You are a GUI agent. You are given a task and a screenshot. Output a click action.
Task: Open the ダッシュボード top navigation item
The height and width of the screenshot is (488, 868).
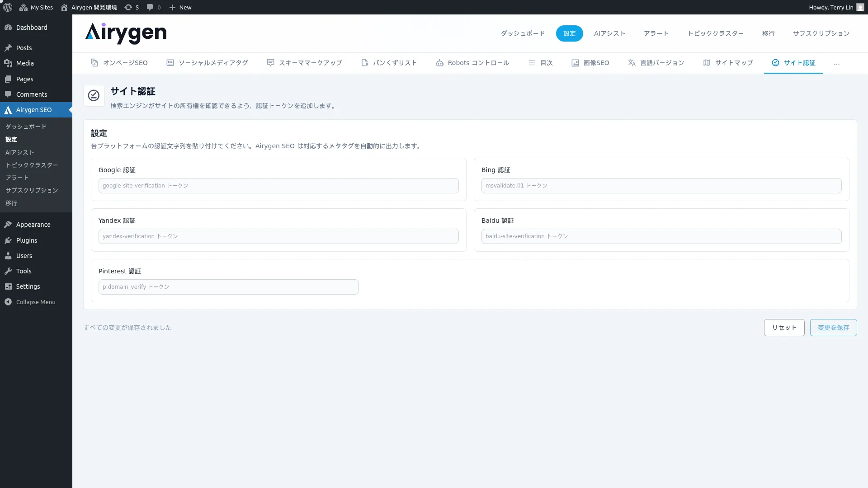523,33
